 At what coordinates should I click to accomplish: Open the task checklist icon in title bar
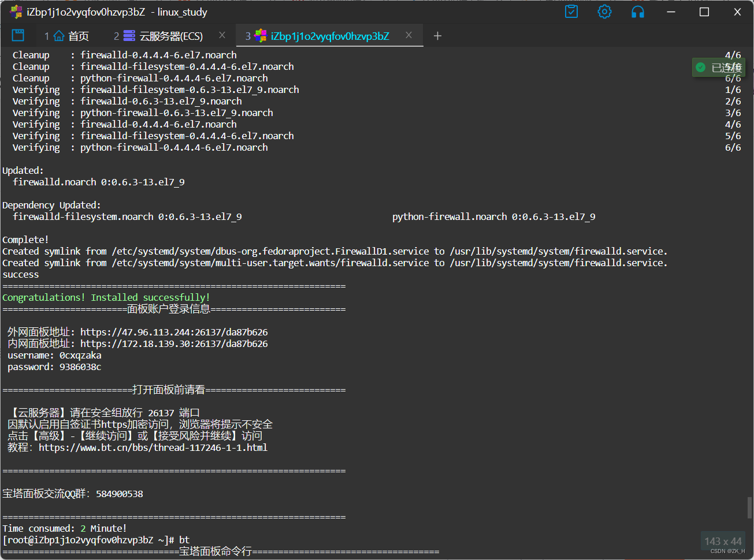point(571,12)
